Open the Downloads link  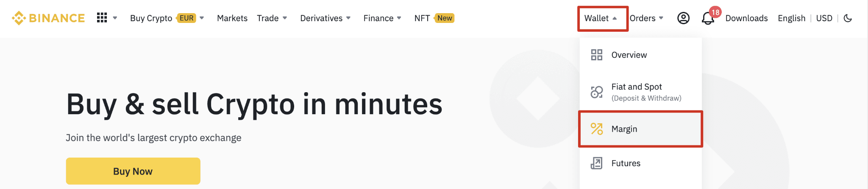pos(746,18)
